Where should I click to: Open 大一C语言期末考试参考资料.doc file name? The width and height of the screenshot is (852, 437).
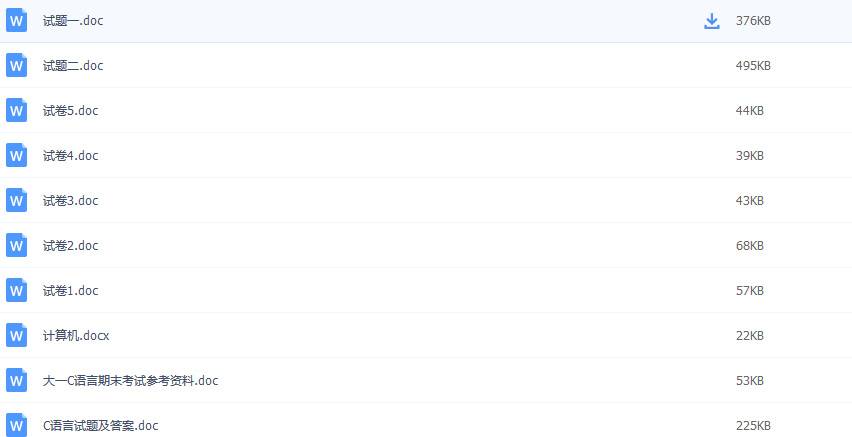pyautogui.click(x=130, y=381)
